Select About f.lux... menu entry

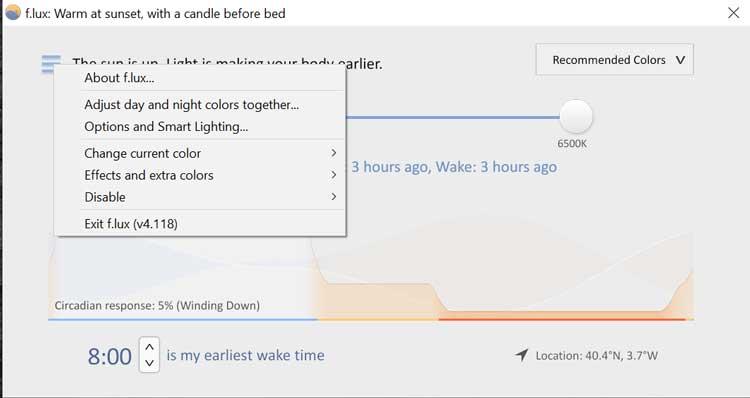coord(210,77)
